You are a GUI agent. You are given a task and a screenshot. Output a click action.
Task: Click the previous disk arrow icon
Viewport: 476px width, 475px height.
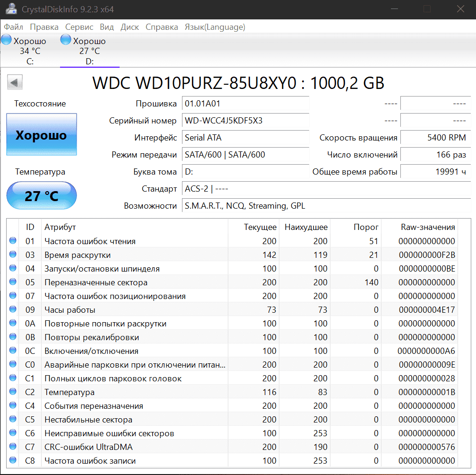[15, 82]
